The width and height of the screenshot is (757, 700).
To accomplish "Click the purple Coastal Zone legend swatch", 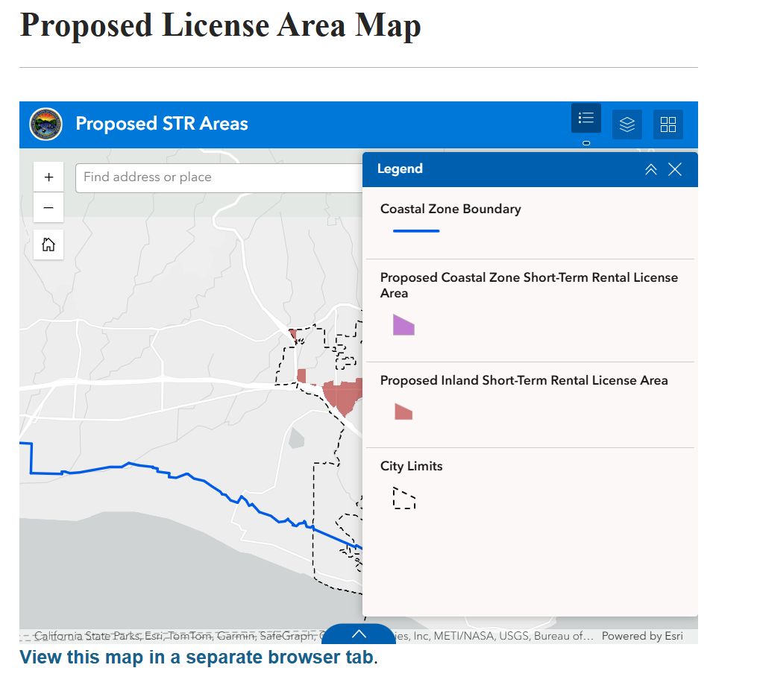I will pos(403,325).
